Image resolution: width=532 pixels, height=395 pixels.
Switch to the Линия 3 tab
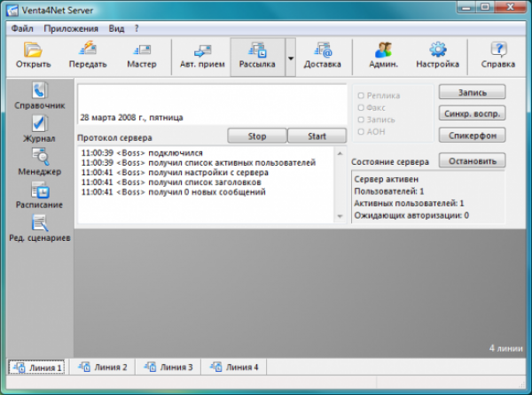click(168, 368)
